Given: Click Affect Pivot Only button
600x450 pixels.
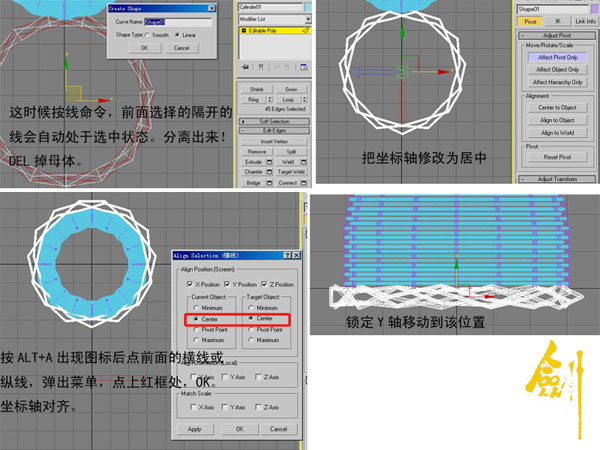Looking at the screenshot, I should [558, 57].
